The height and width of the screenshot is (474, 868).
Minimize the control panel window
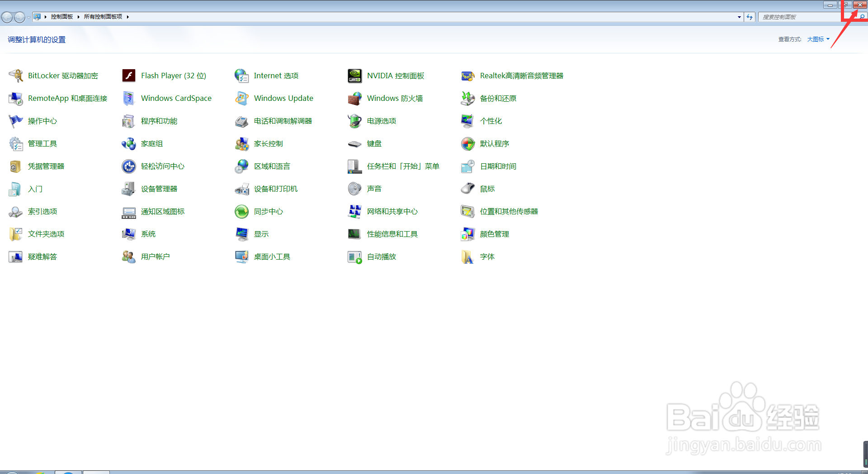point(830,5)
